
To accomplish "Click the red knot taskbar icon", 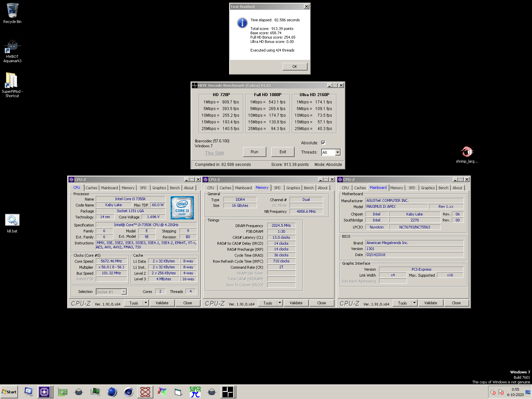I will [145, 392].
